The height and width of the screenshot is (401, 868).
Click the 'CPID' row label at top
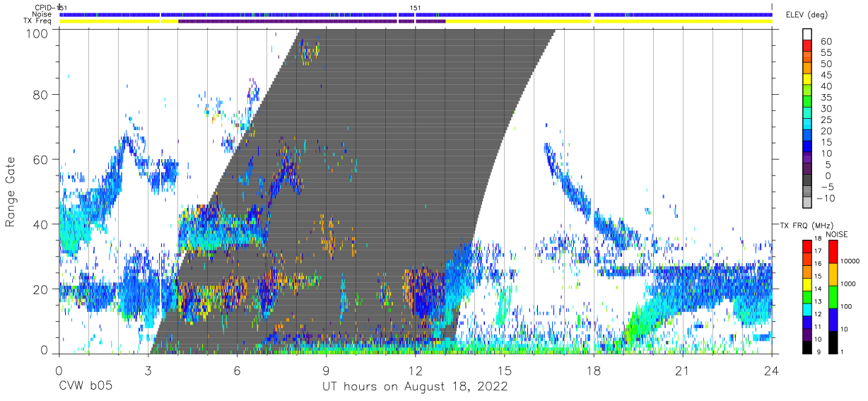(45, 8)
